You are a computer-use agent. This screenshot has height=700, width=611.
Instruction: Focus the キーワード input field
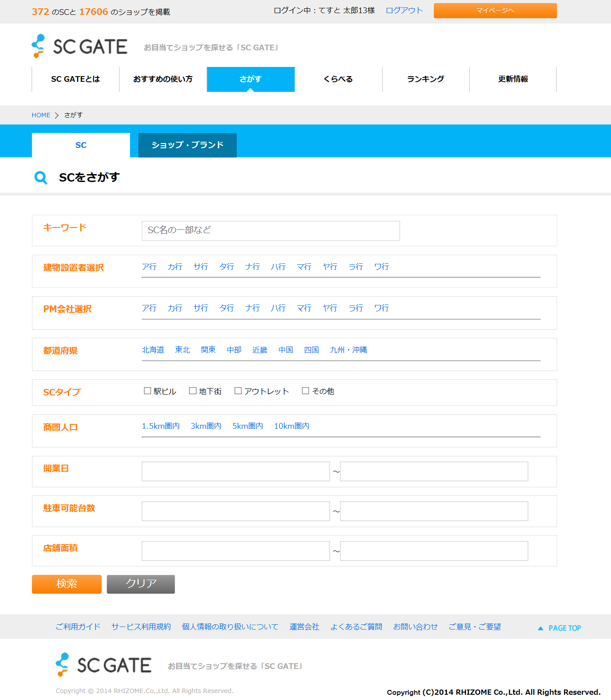[270, 231]
